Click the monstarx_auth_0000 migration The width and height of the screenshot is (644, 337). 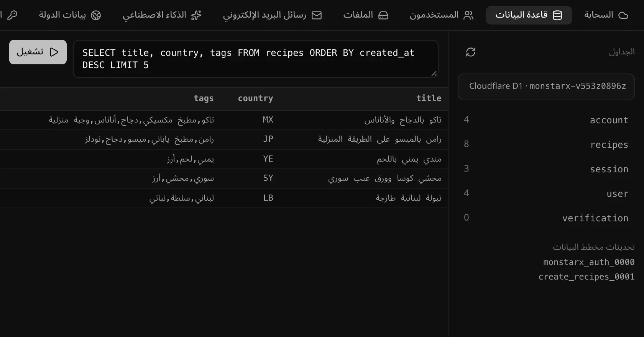(589, 262)
